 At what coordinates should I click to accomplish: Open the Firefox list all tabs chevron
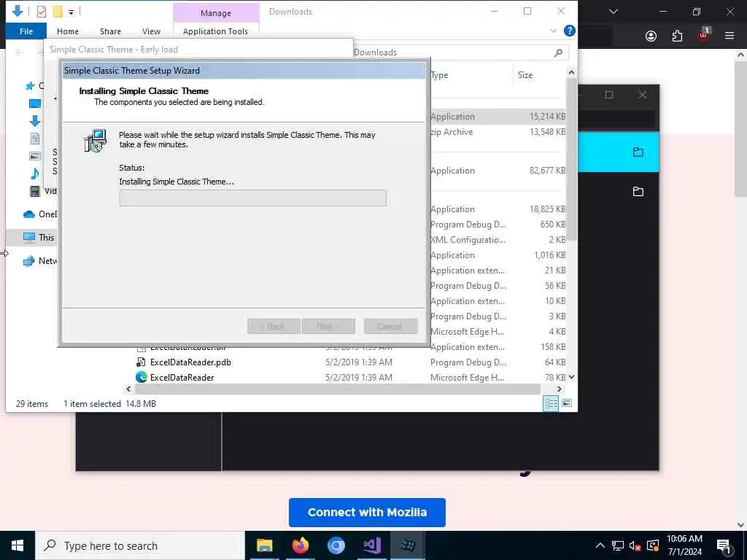614,12
